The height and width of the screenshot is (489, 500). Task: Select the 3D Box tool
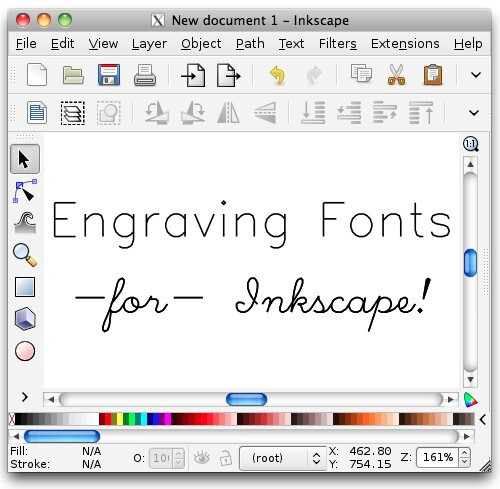tap(25, 319)
